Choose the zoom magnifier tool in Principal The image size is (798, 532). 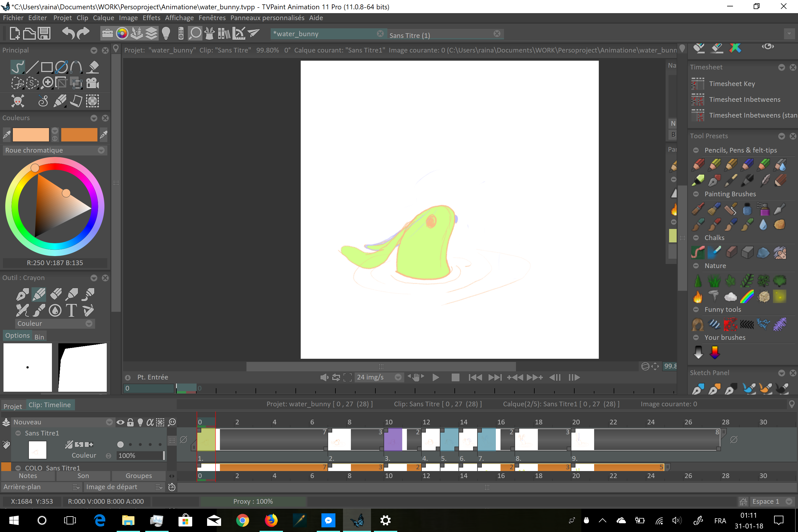48,83
